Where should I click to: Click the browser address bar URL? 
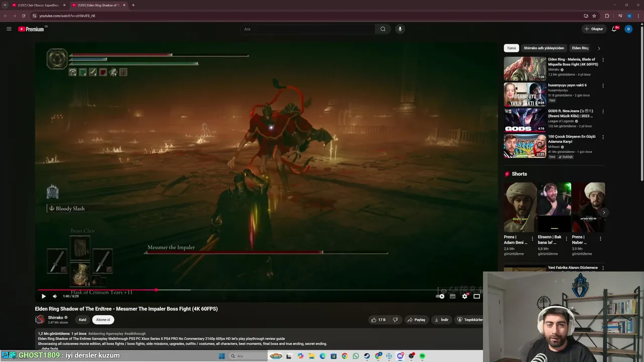coord(67,16)
